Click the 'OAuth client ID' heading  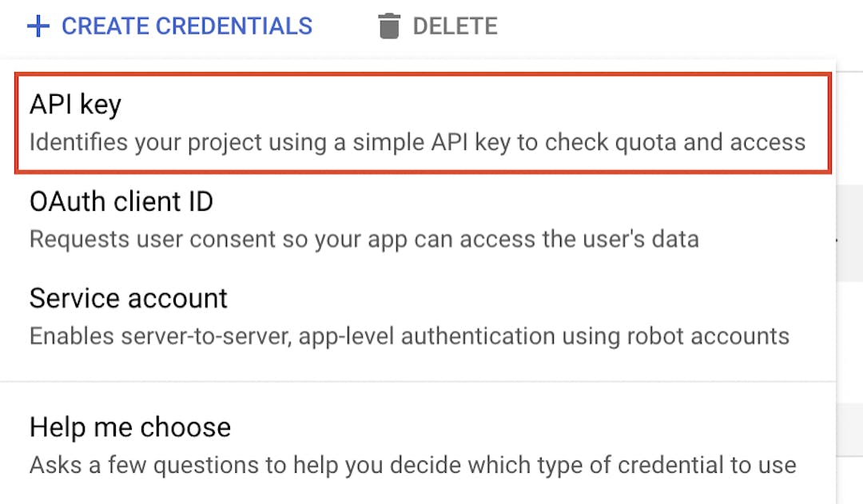tap(121, 201)
